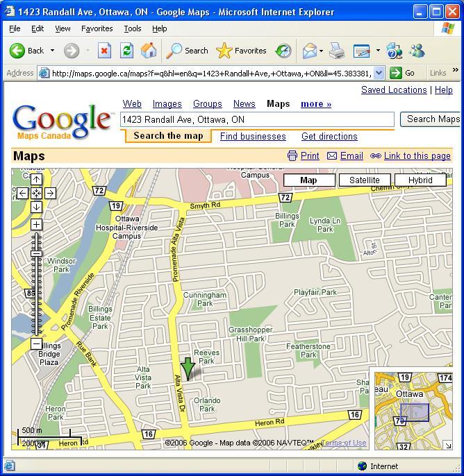This screenshot has height=476, width=464.
Task: Switch to Get directions
Action: (x=329, y=136)
